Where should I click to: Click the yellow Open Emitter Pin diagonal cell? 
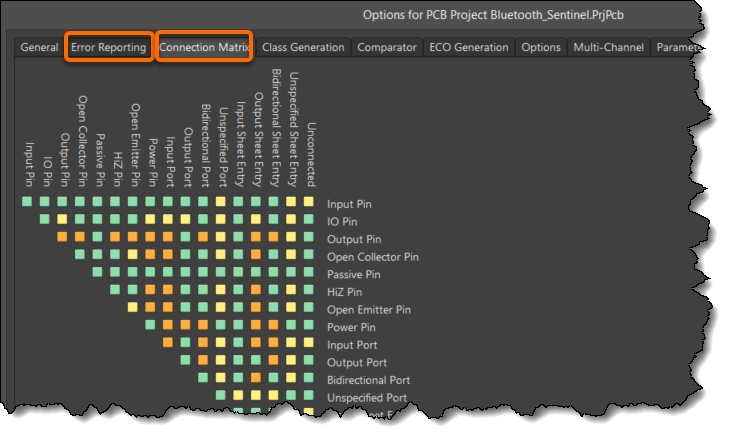tap(133, 309)
